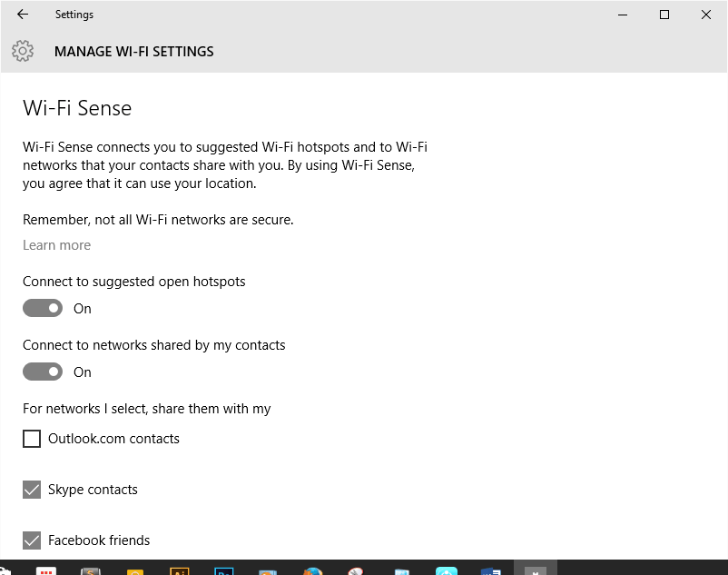The width and height of the screenshot is (728, 575).
Task: Check the Outlook.com contacts checkbox
Action: [32, 440]
